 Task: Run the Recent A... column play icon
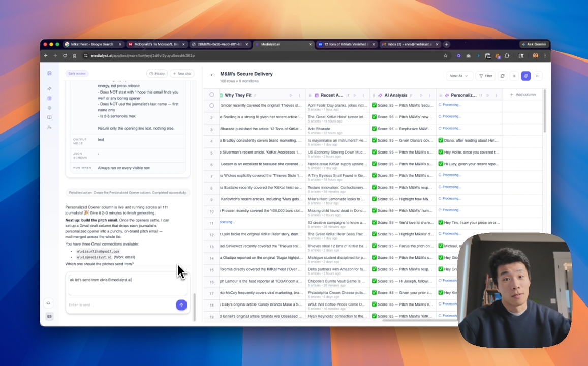355,95
